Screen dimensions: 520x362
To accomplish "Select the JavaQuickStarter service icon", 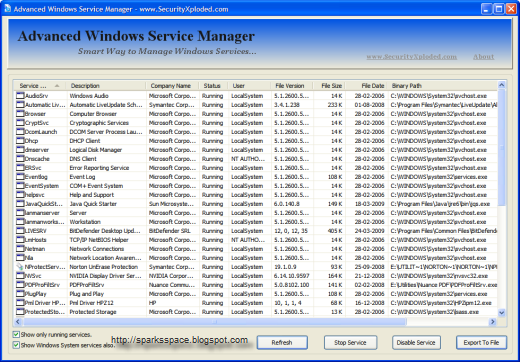I will 20,204.
